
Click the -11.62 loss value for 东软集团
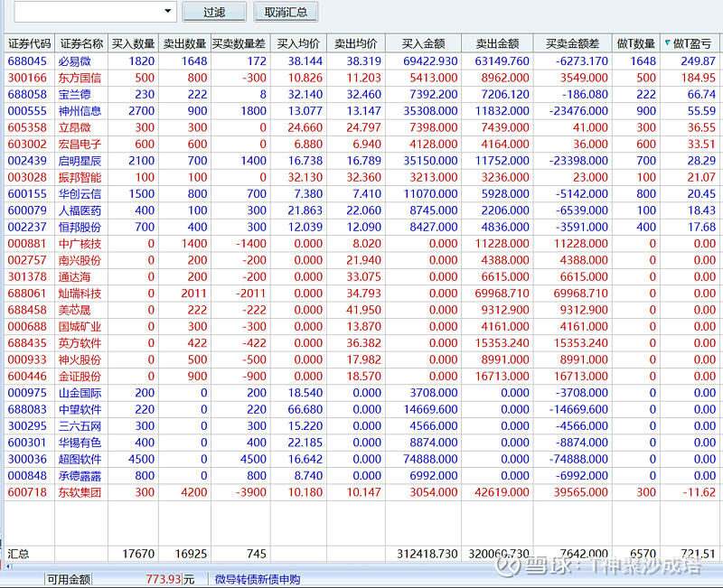tap(699, 492)
